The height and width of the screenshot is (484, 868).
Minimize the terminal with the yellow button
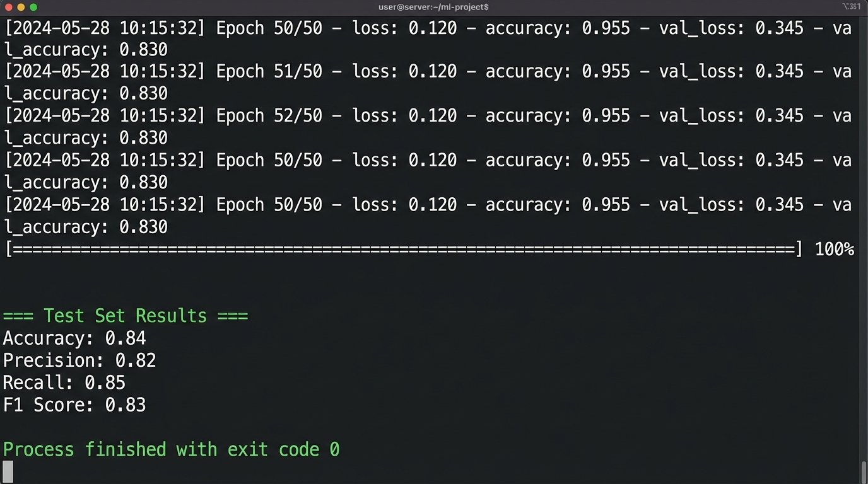click(x=20, y=7)
